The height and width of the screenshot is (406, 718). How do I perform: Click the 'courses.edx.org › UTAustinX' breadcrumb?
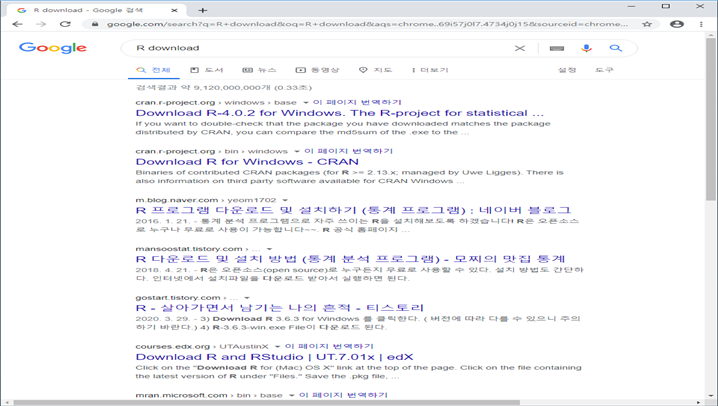pos(202,346)
